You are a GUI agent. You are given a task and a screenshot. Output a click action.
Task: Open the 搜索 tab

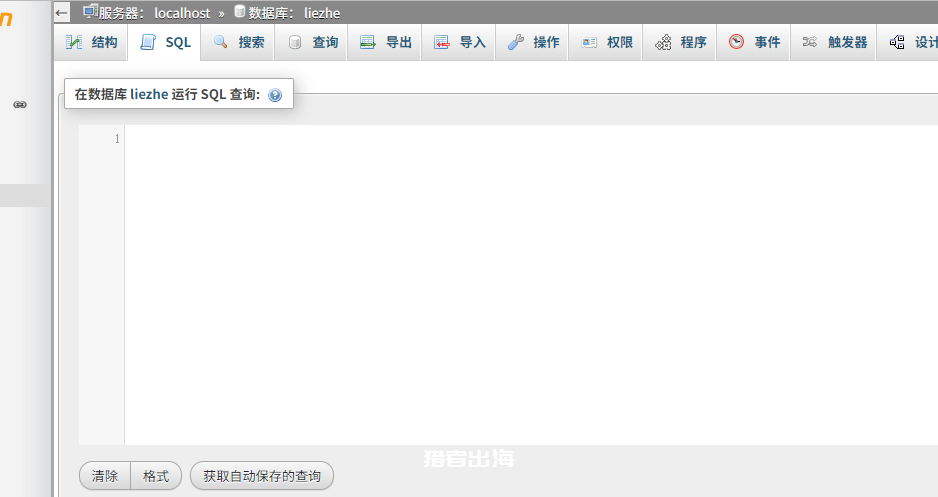[238, 42]
